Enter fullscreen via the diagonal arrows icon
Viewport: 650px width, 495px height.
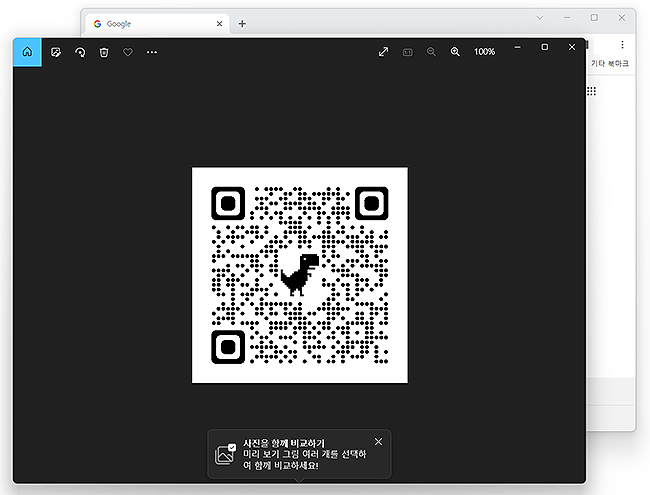pyautogui.click(x=383, y=52)
